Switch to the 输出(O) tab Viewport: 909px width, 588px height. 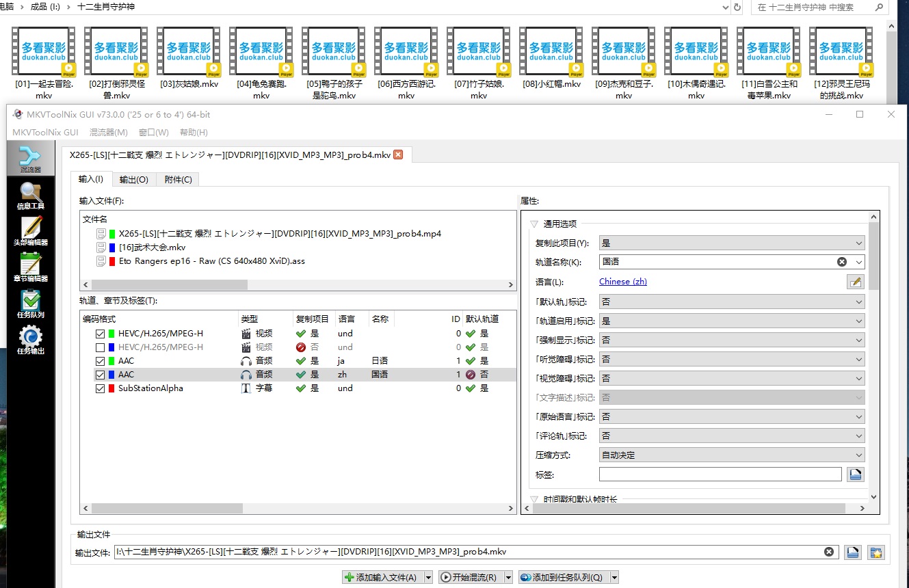point(133,180)
